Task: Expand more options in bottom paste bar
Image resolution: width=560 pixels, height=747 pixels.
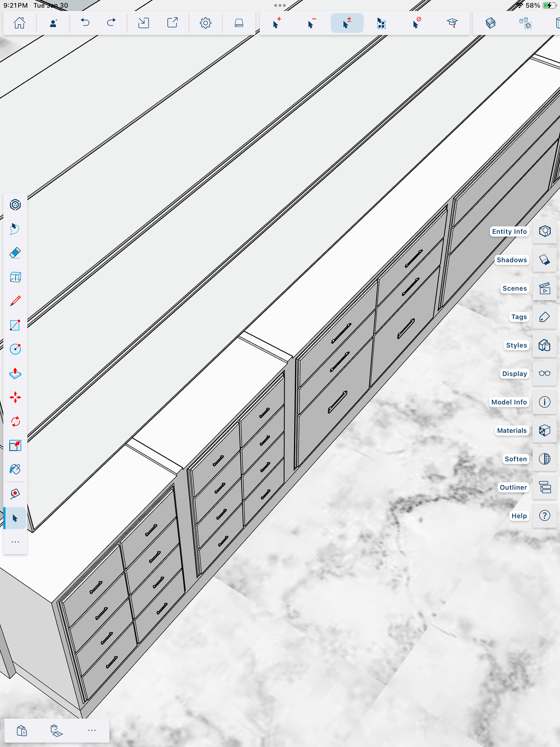Action: [x=92, y=730]
